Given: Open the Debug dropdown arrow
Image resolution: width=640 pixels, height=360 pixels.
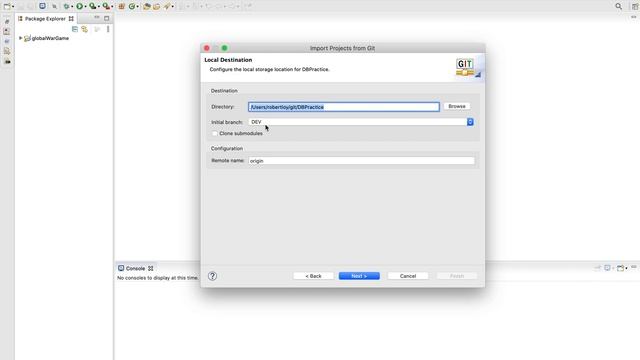Looking at the screenshot, I should click(72, 7).
